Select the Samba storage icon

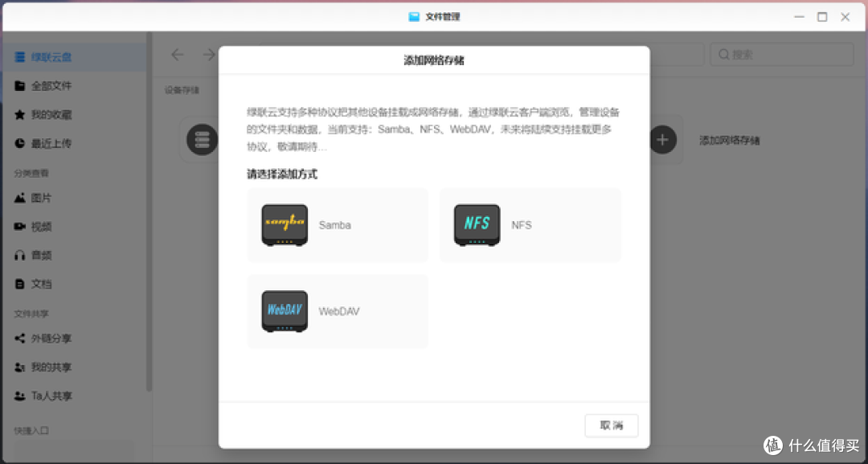[x=285, y=225]
